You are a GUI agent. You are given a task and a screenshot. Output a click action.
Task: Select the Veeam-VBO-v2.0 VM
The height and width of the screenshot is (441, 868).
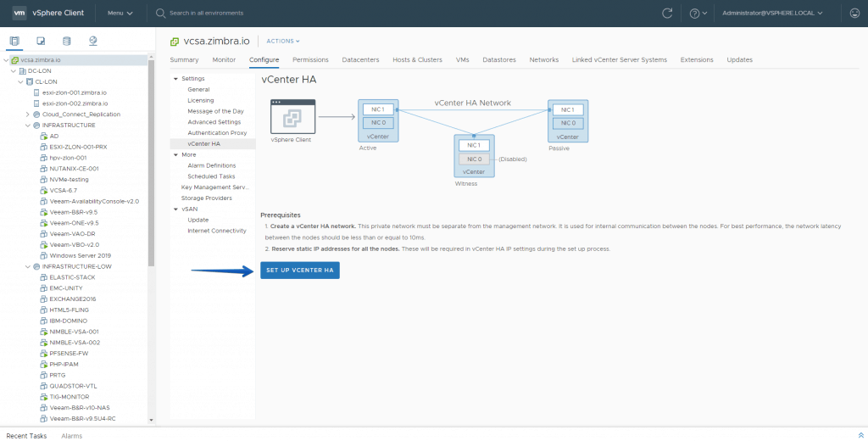[x=75, y=245]
